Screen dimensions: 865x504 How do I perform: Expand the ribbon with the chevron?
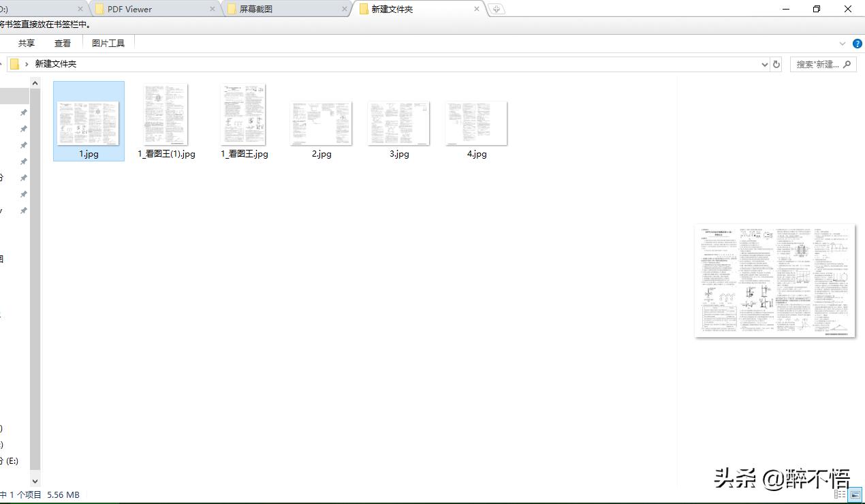tap(843, 43)
